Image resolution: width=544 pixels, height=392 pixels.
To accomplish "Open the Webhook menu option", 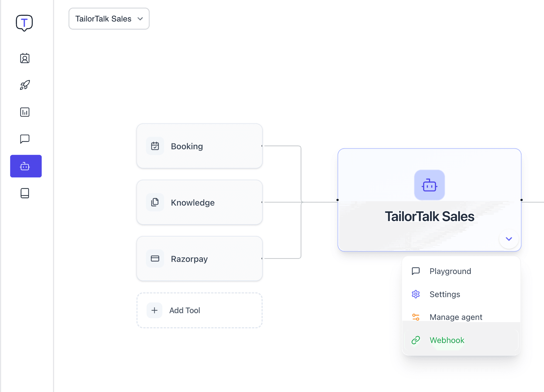I will click(x=447, y=340).
